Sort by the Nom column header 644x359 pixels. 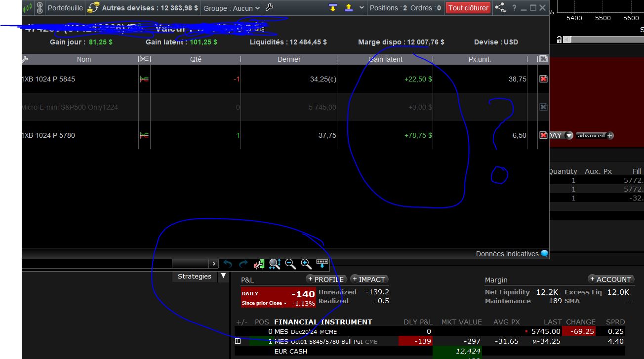(x=84, y=59)
